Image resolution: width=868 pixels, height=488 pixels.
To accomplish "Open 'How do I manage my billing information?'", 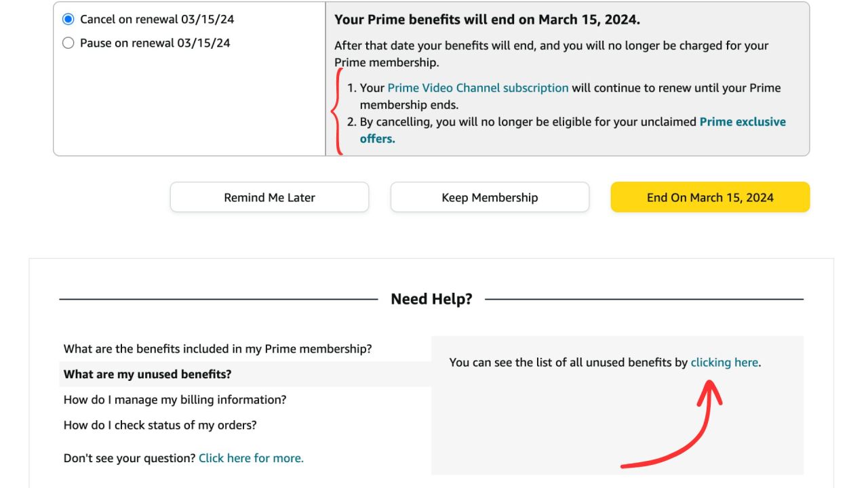I will (x=175, y=400).
